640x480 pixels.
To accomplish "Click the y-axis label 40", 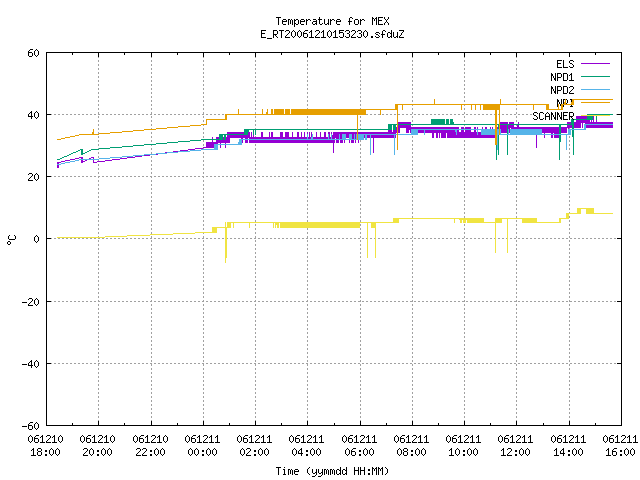I will 33,115.
